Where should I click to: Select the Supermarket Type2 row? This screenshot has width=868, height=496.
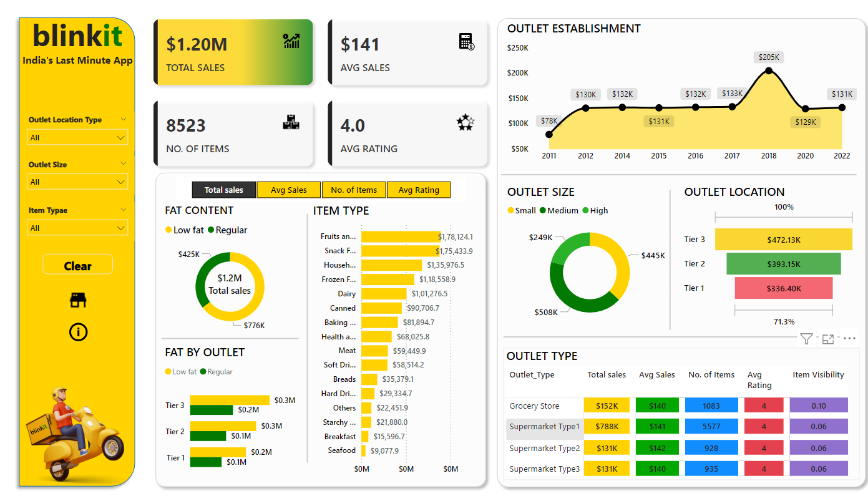point(677,448)
